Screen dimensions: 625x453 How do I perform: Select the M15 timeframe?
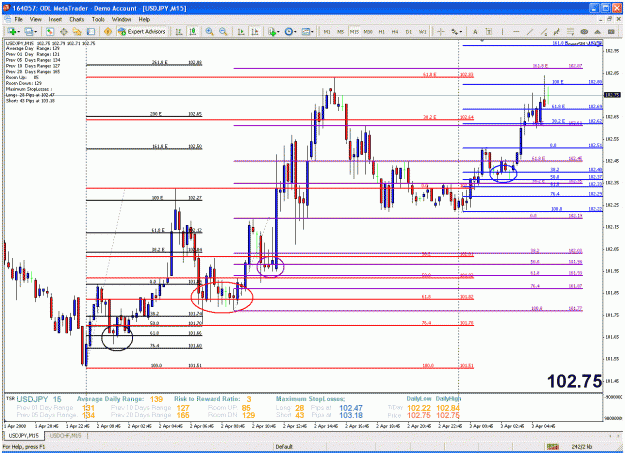coord(354,32)
